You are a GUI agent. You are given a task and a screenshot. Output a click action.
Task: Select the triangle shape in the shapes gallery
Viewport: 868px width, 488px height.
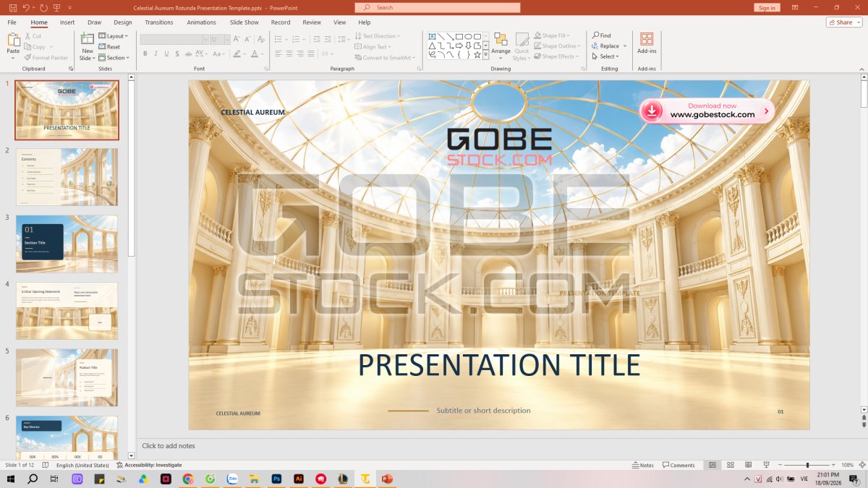pos(432,46)
